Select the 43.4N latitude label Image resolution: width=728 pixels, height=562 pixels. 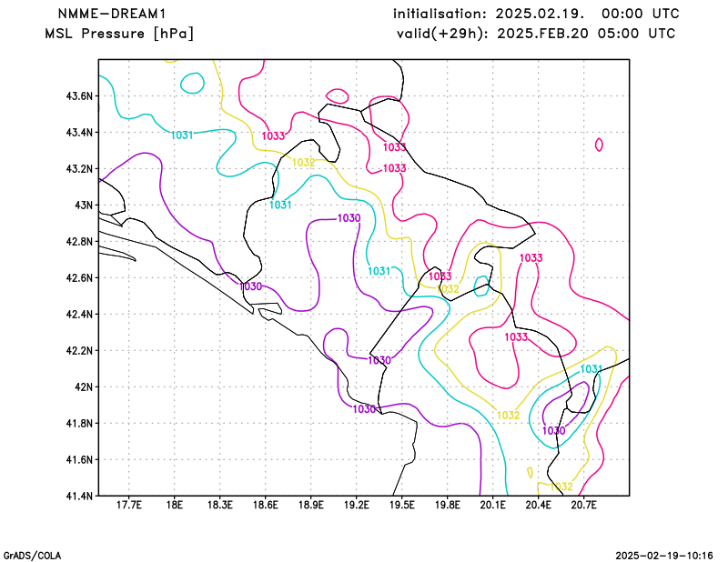pos(79,133)
